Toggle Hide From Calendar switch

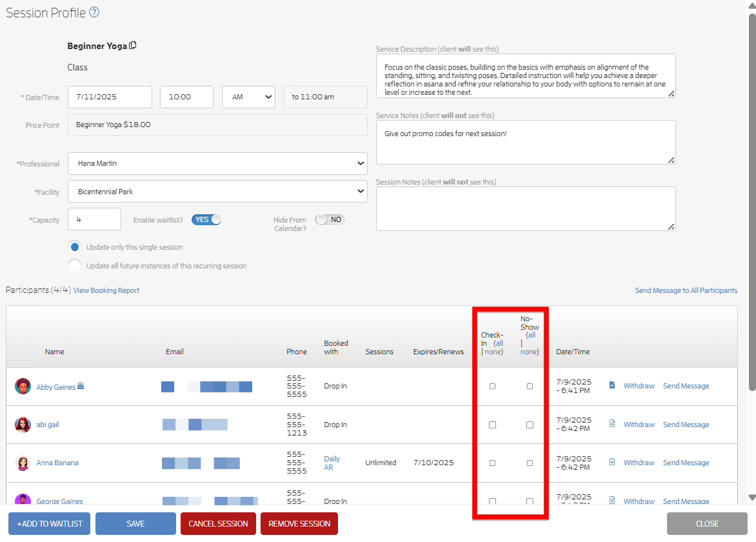[330, 219]
